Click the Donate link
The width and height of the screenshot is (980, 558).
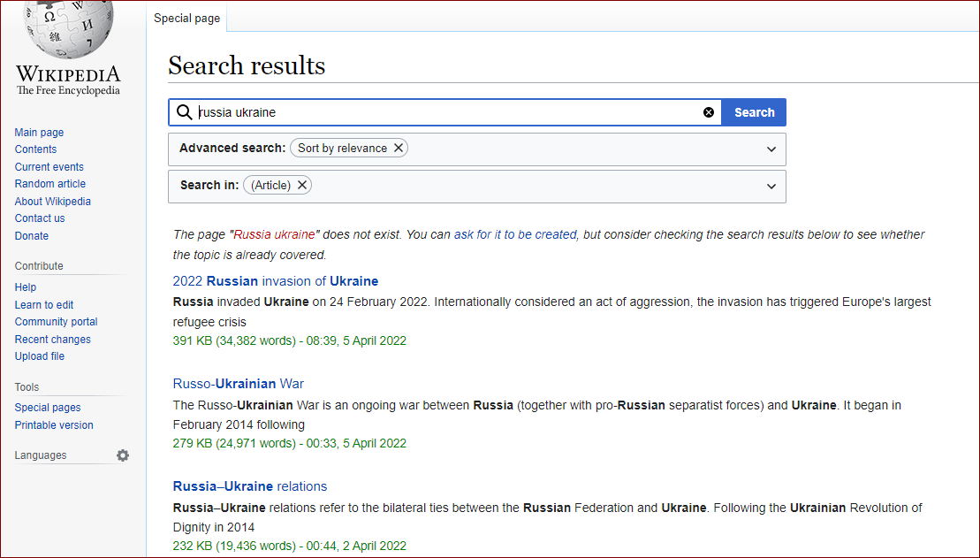click(32, 235)
